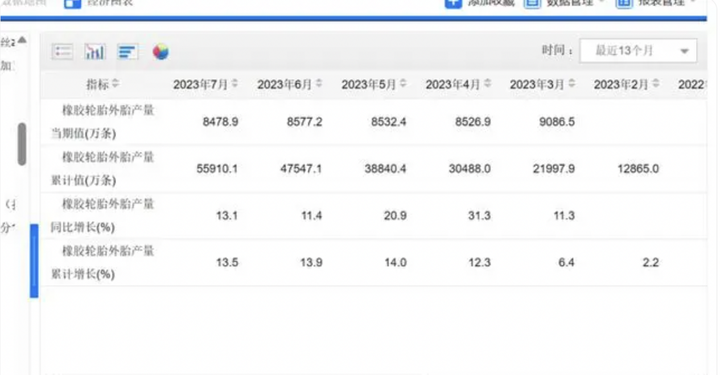Click the value 8478.9 for July 2023
The width and height of the screenshot is (720, 375).
(220, 122)
